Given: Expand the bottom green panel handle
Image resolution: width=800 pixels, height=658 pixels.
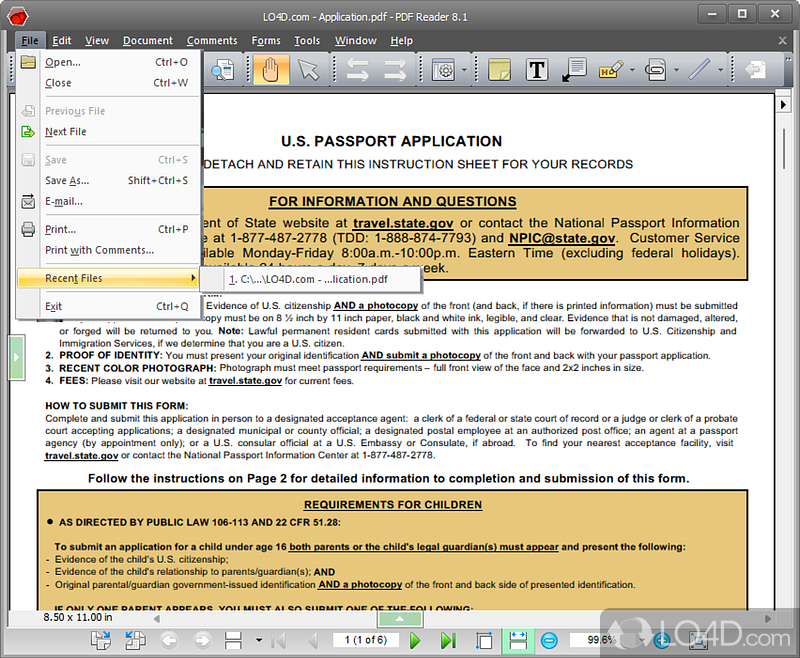Looking at the screenshot, I should click(400, 619).
